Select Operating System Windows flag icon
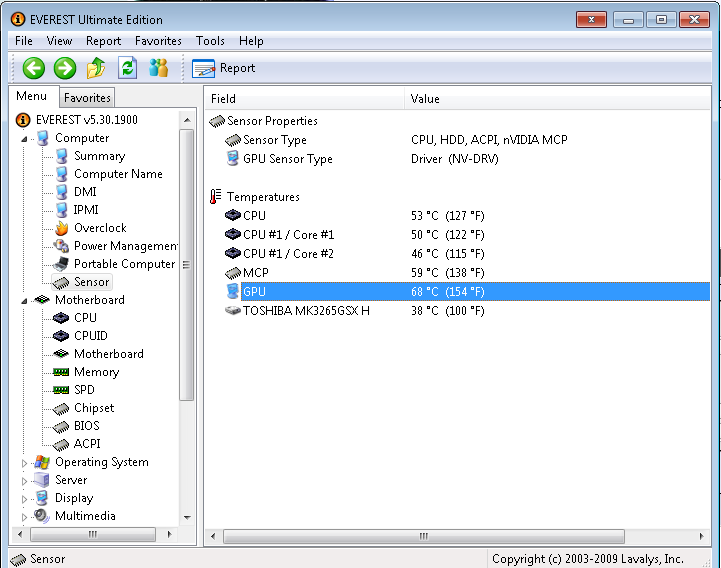The width and height of the screenshot is (721, 568). click(42, 462)
